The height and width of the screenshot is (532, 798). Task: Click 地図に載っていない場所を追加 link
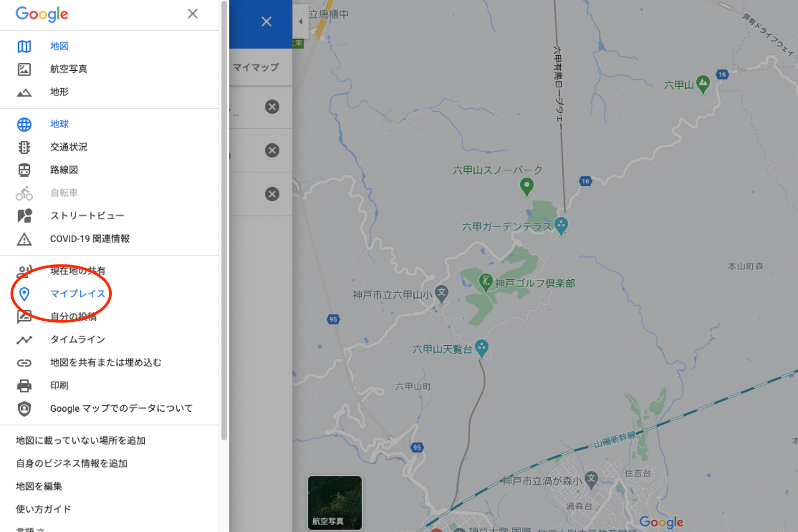point(80,440)
